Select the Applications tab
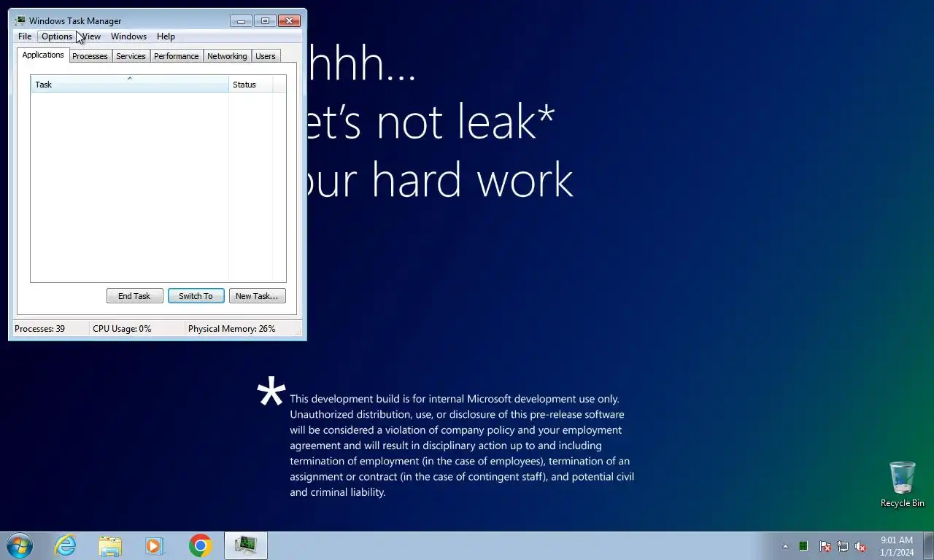This screenshot has height=560, width=934. [x=43, y=55]
